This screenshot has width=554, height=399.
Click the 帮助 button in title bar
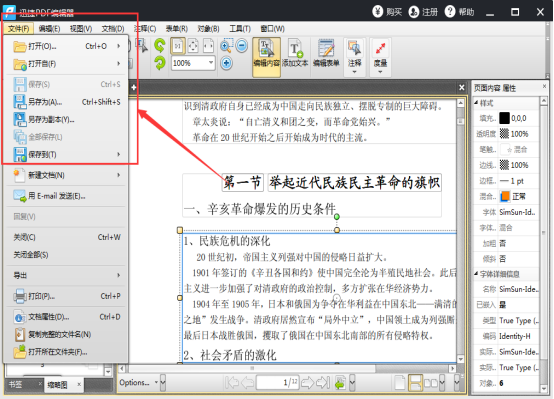click(459, 12)
